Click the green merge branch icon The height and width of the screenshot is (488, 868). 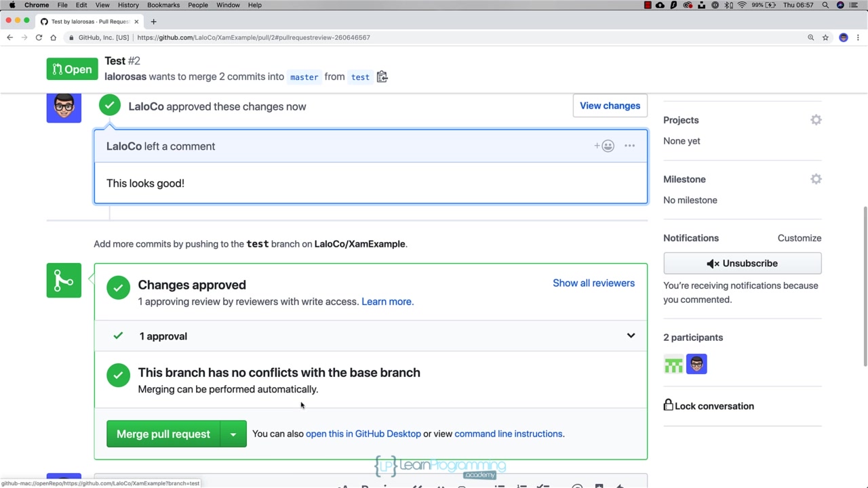coord(64,281)
